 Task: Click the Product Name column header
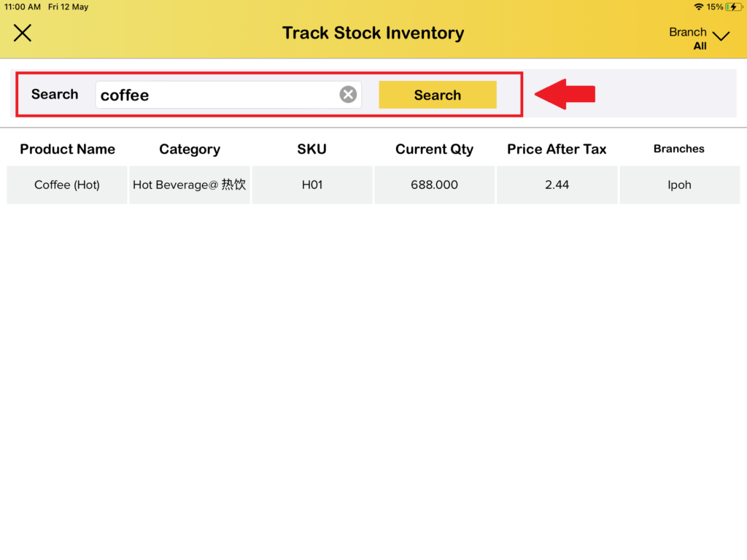(67, 149)
